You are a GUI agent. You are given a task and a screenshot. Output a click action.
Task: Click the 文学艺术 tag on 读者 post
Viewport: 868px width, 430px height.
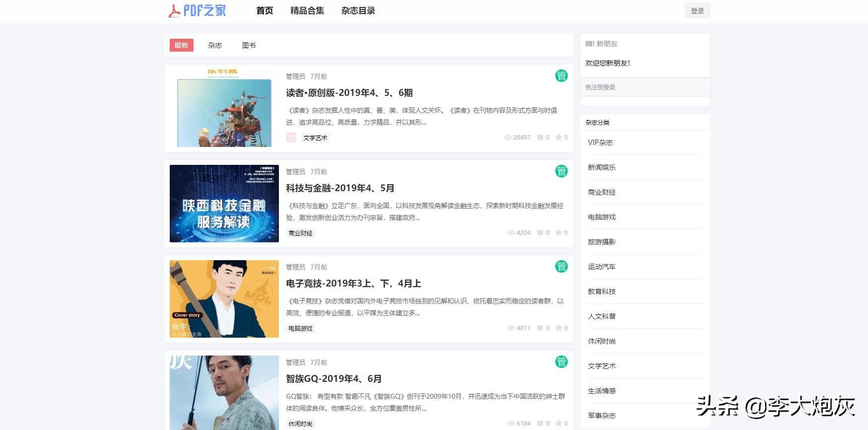[315, 138]
